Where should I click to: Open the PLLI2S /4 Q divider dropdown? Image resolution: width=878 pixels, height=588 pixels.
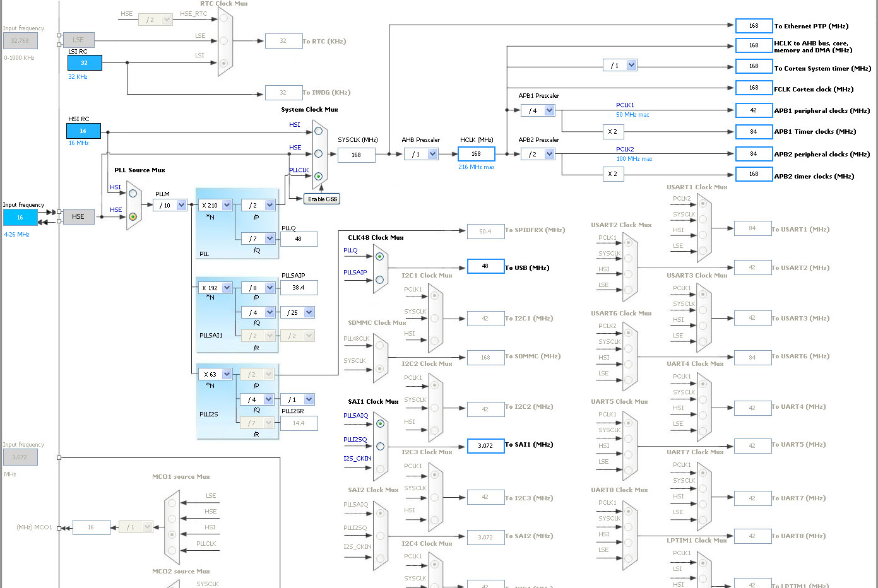pos(269,399)
